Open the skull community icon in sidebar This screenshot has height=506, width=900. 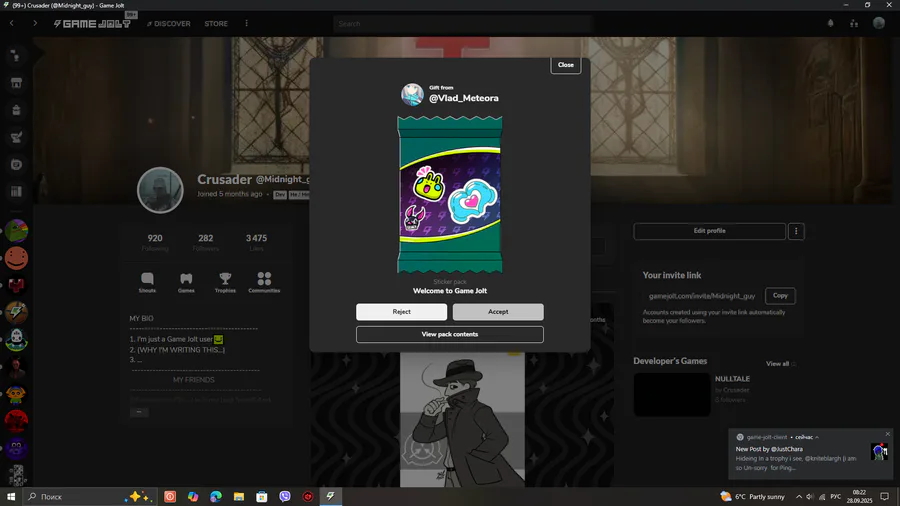click(16, 340)
